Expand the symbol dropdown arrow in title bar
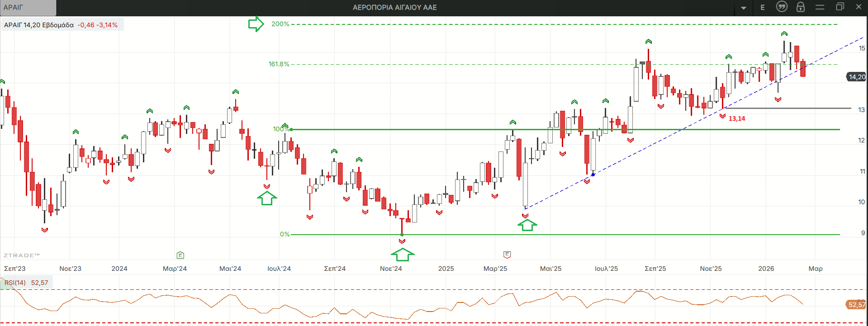The width and height of the screenshot is (868, 326). 744,8
